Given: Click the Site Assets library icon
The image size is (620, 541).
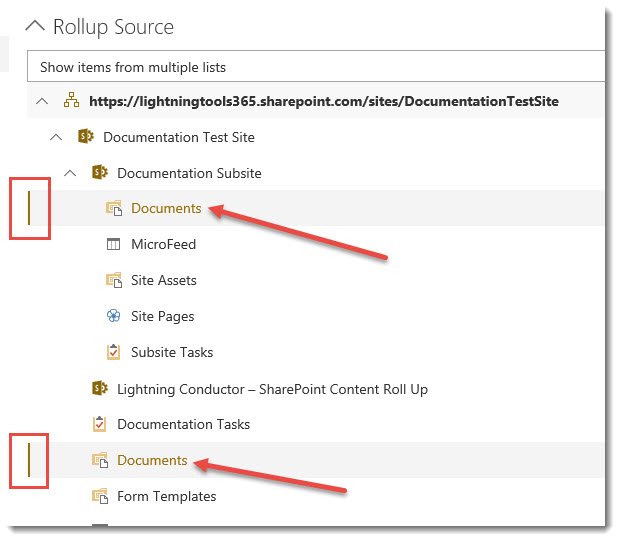Looking at the screenshot, I should (x=114, y=280).
